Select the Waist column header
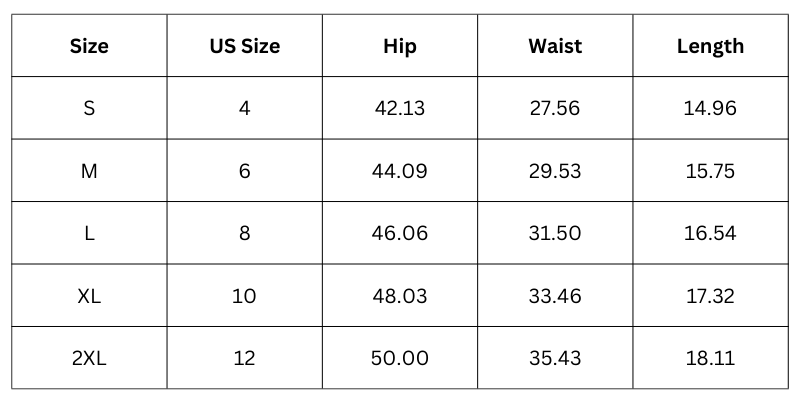 (554, 46)
